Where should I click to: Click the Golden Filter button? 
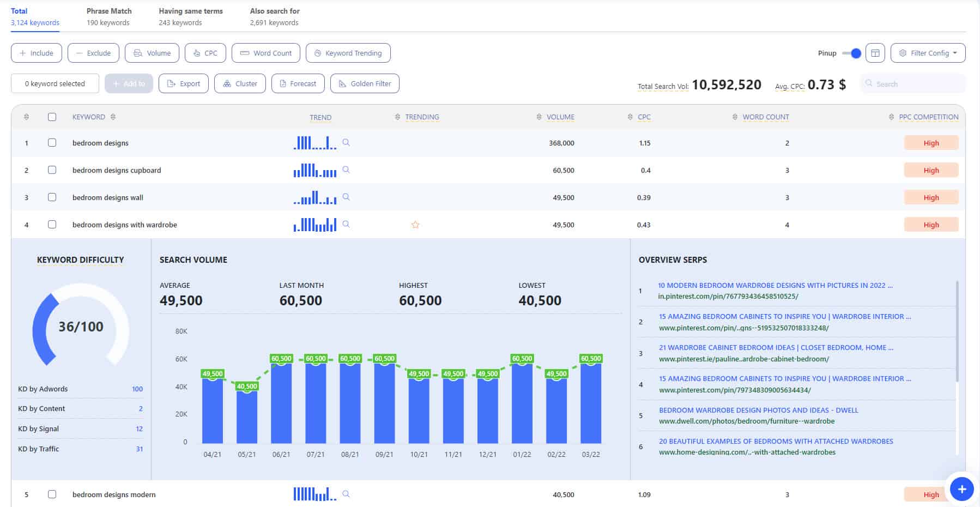(365, 83)
